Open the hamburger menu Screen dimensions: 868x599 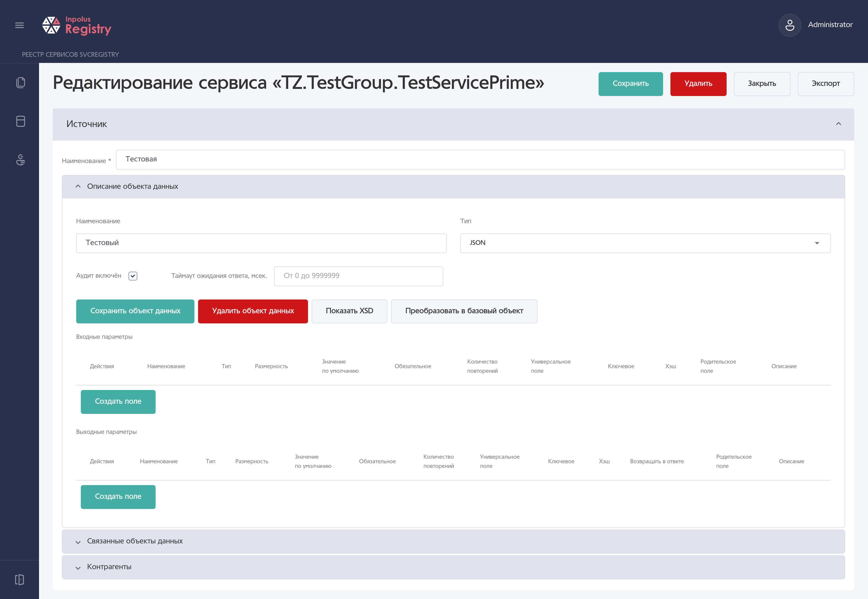pyautogui.click(x=20, y=25)
